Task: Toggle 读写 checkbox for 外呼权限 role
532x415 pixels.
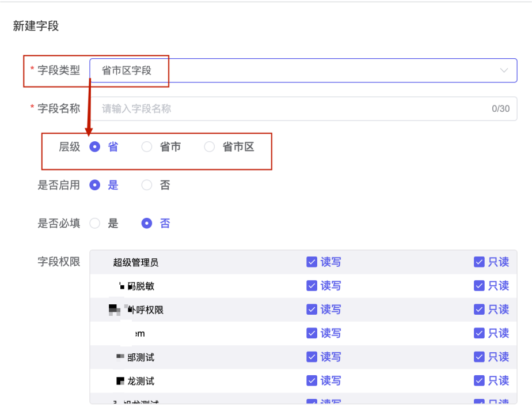Action: tap(312, 310)
